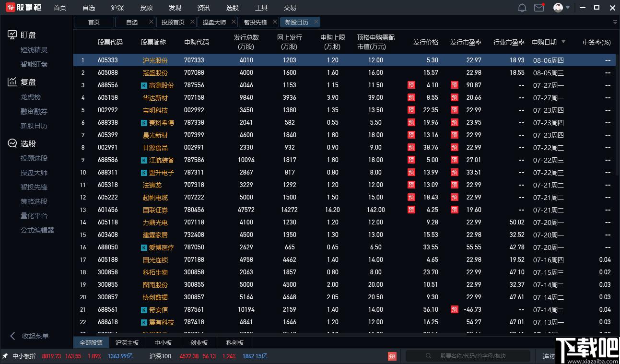Open the tab list dropdown arrow
Image resolution: width=620 pixels, height=364 pixels.
point(615,22)
